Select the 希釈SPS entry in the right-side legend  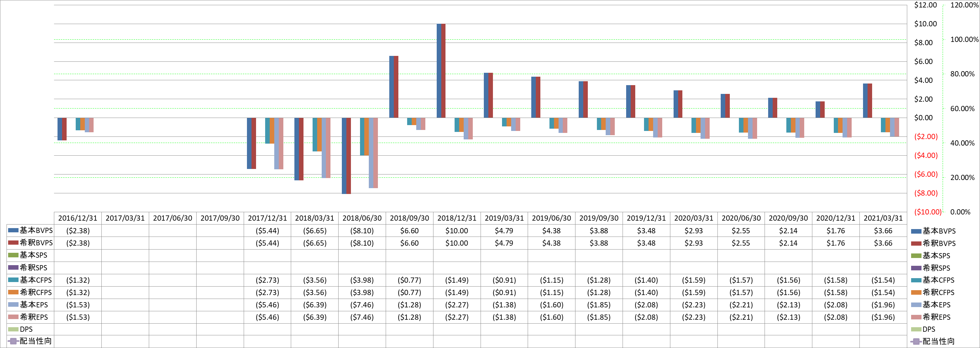point(931,268)
